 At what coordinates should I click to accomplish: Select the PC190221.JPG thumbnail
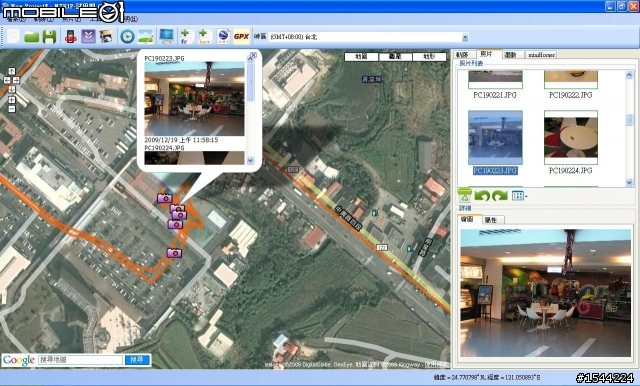[495, 80]
